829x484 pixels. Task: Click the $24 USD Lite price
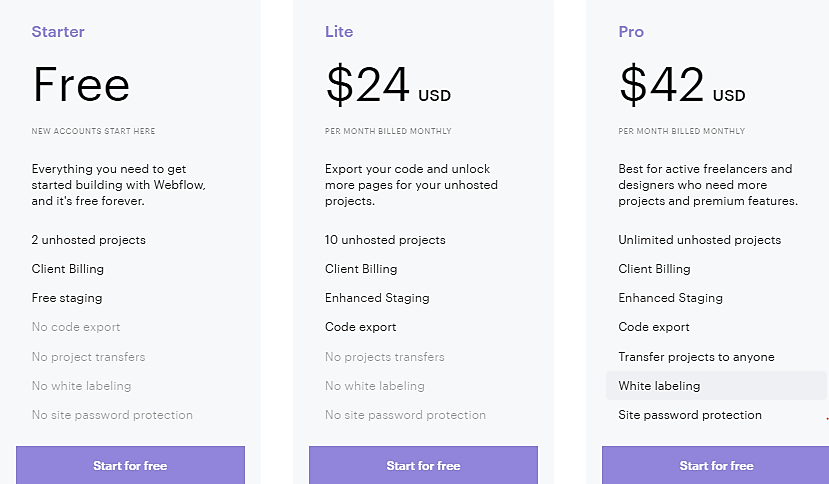(x=388, y=86)
